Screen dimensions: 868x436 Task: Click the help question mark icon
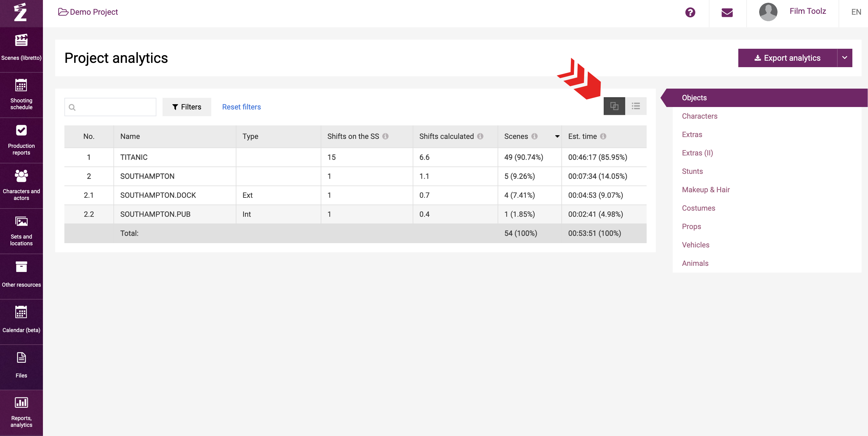click(690, 13)
